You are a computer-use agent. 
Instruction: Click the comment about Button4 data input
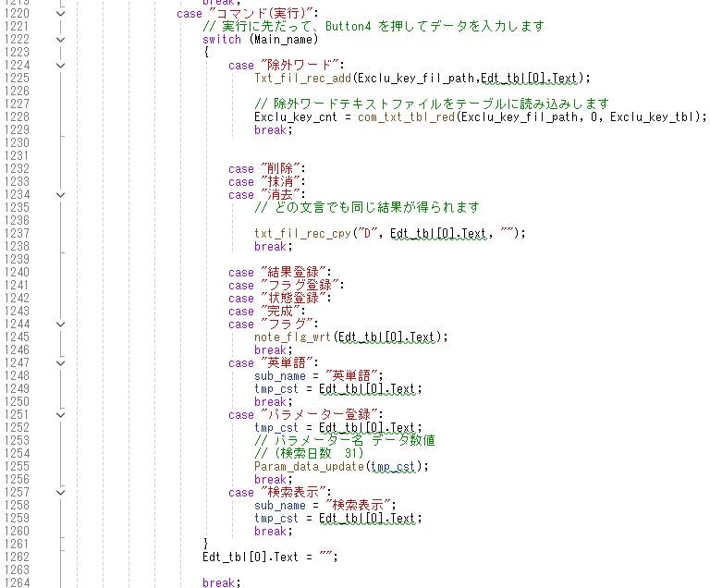[x=373, y=27]
